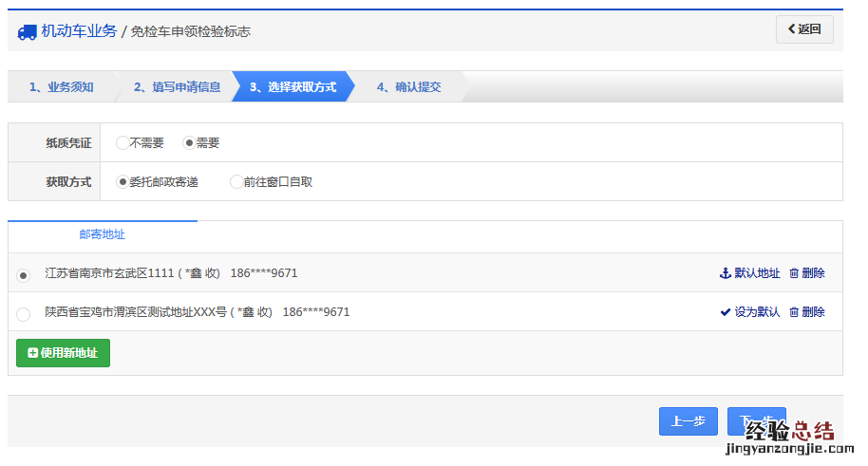The height and width of the screenshot is (466, 868).
Task: Go to step 4、确认提交
Action: coord(408,87)
